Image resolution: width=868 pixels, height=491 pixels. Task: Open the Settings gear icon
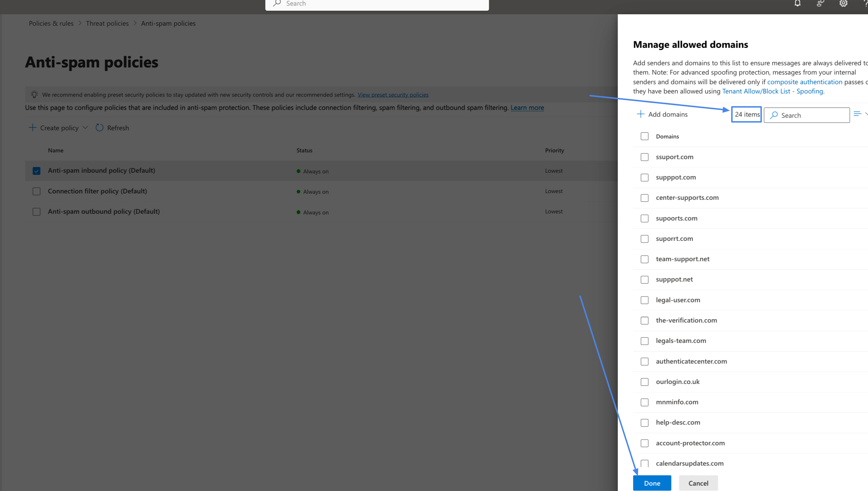click(843, 3)
